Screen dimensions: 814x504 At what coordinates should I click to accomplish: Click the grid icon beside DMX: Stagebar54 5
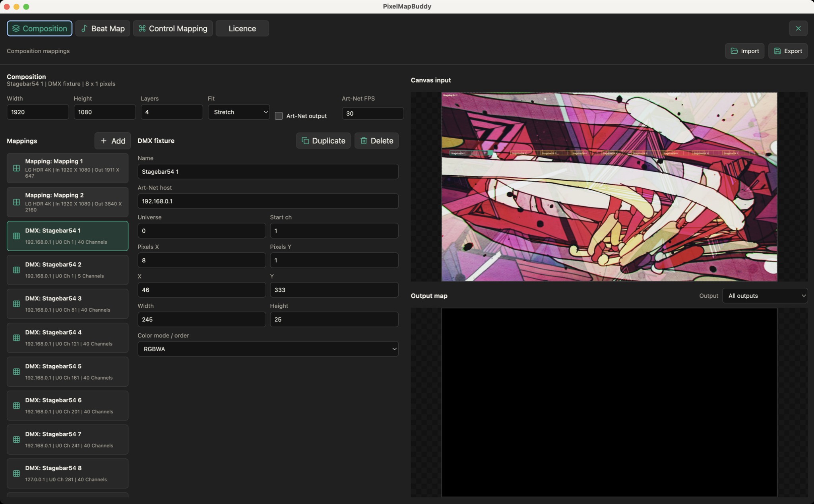[16, 372]
